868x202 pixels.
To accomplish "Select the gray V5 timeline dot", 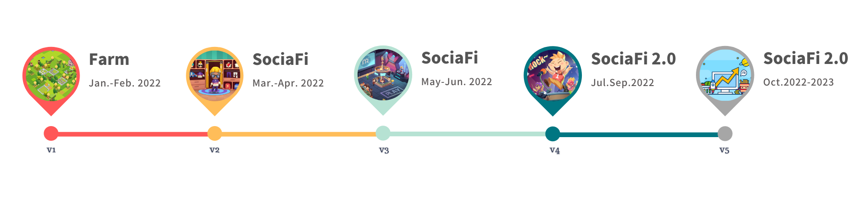I will coord(725,133).
